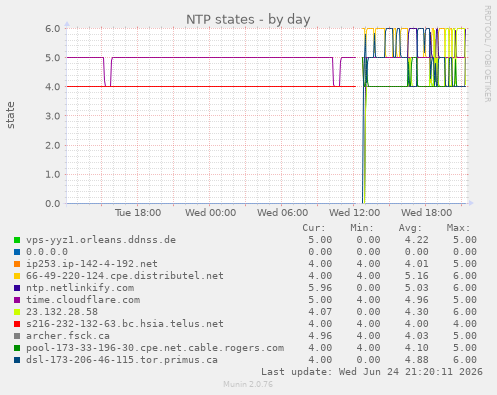Click the 'Avg:' column header

(x=410, y=228)
